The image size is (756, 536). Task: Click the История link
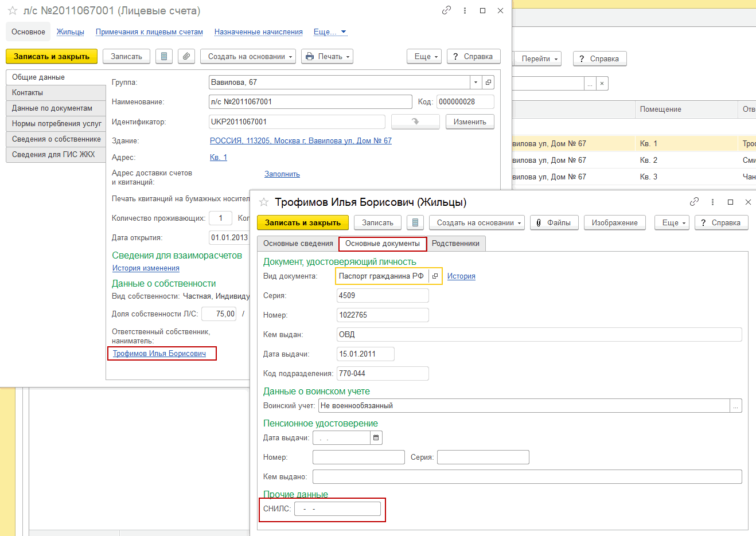click(461, 276)
